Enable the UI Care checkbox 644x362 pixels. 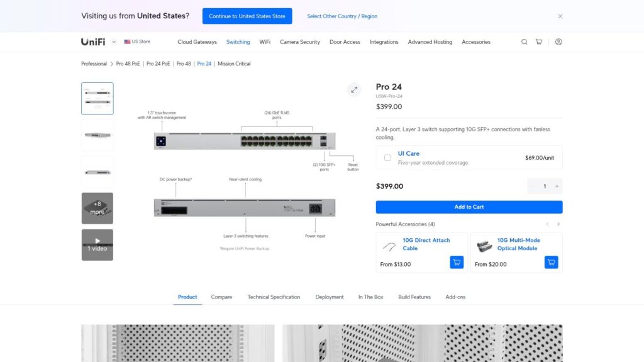[x=387, y=158]
